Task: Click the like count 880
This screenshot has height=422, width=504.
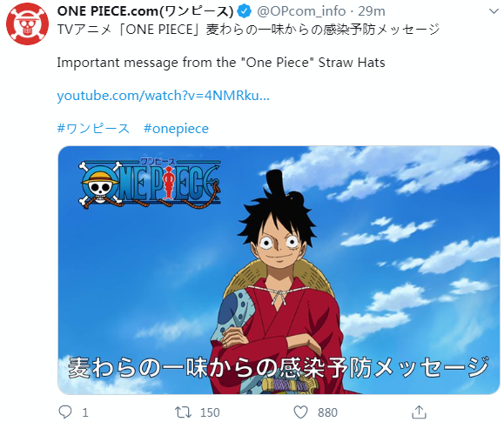Action: pyautogui.click(x=327, y=412)
